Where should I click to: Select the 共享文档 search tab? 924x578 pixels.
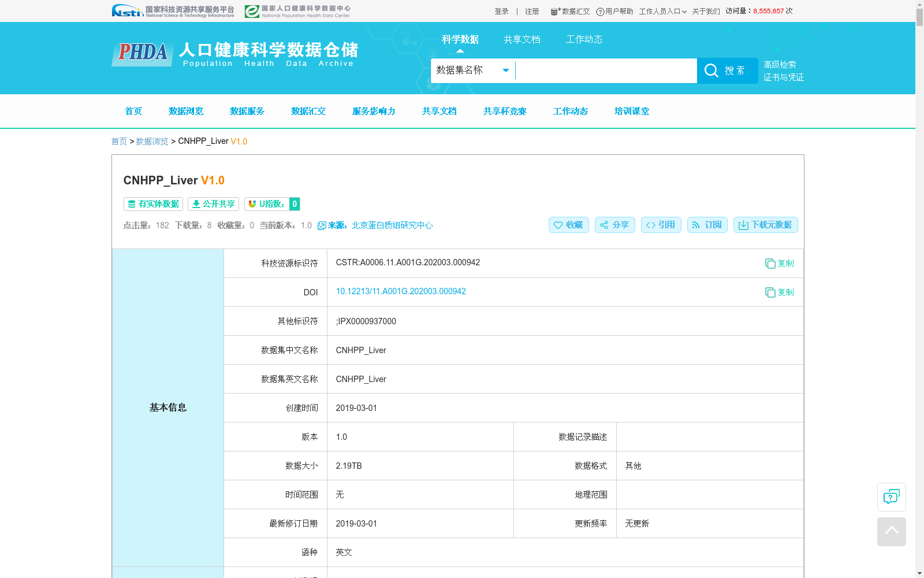(x=522, y=39)
